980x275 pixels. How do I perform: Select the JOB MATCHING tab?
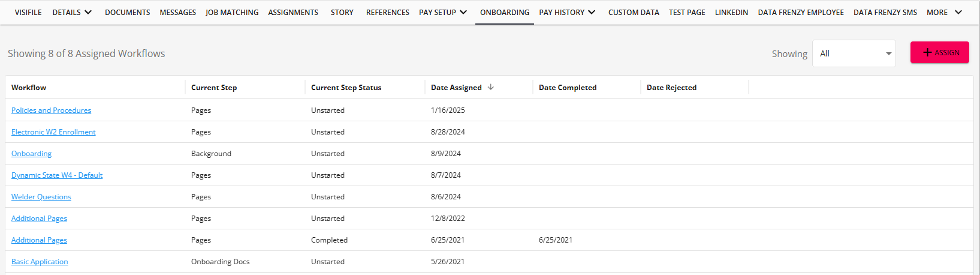coord(232,12)
